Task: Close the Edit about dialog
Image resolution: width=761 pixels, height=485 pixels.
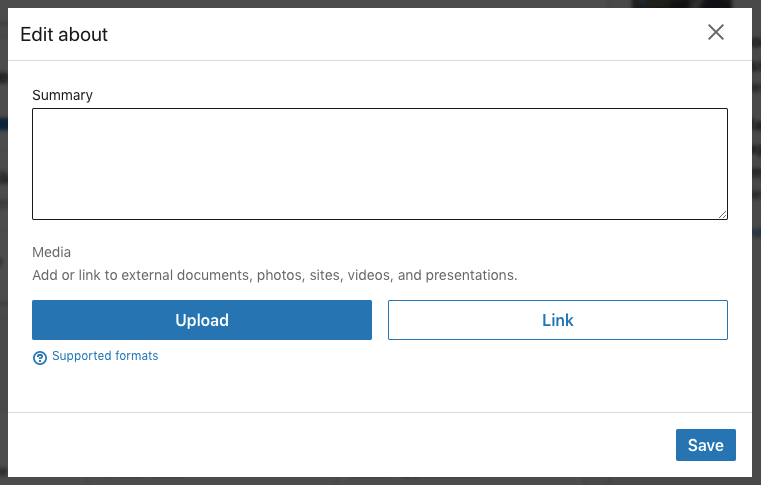Action: click(x=716, y=33)
